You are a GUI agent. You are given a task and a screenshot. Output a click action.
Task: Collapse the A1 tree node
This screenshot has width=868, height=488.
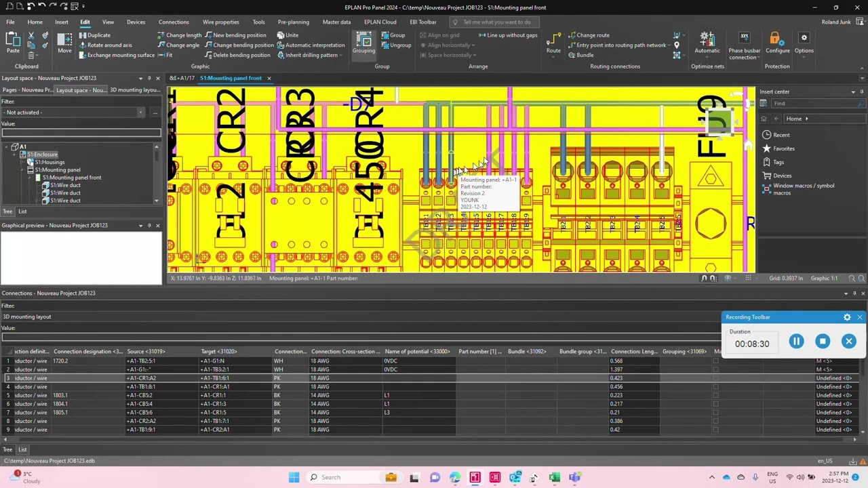pos(6,147)
